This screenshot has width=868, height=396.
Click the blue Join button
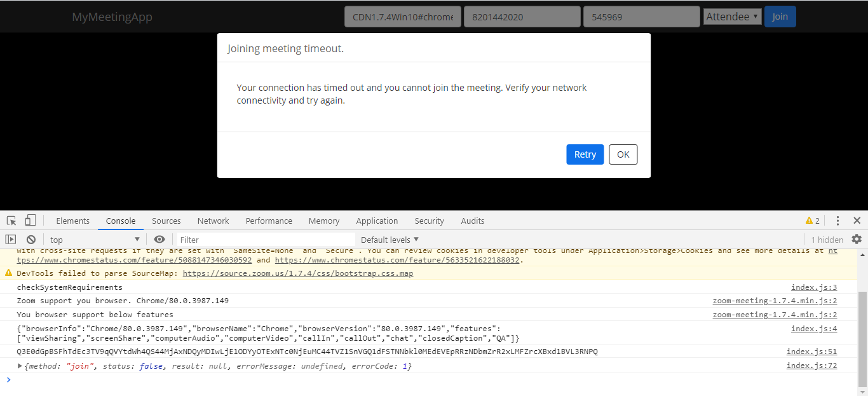click(x=780, y=17)
